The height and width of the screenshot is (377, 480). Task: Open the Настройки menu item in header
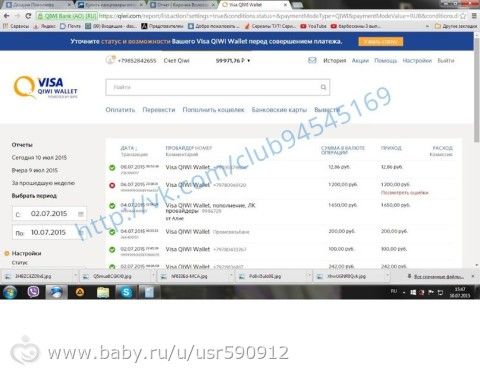[x=417, y=60]
